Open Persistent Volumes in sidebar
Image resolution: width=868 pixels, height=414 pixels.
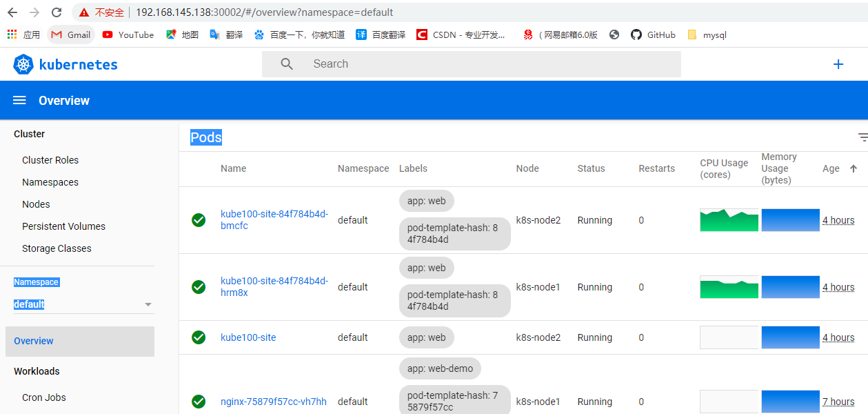tap(63, 226)
